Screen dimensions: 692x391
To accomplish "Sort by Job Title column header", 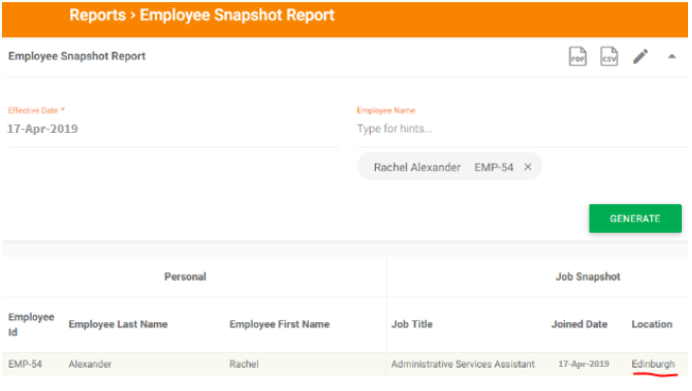I will (412, 324).
